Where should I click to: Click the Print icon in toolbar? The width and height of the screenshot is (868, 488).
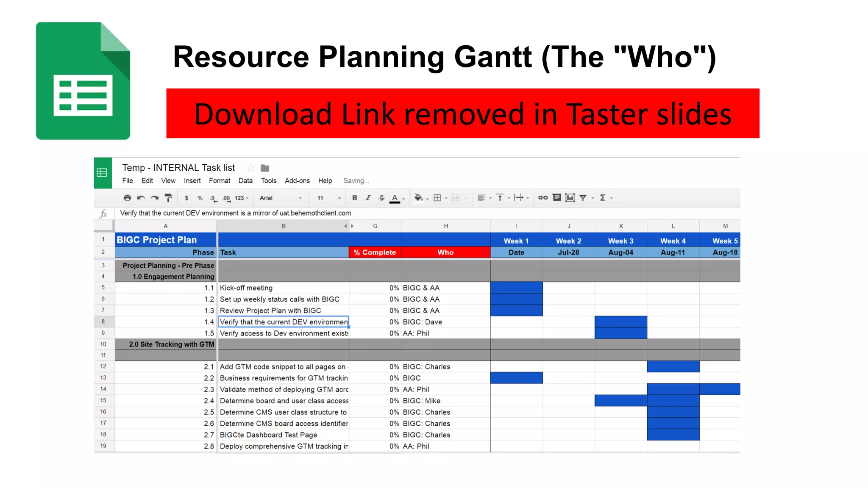[127, 198]
